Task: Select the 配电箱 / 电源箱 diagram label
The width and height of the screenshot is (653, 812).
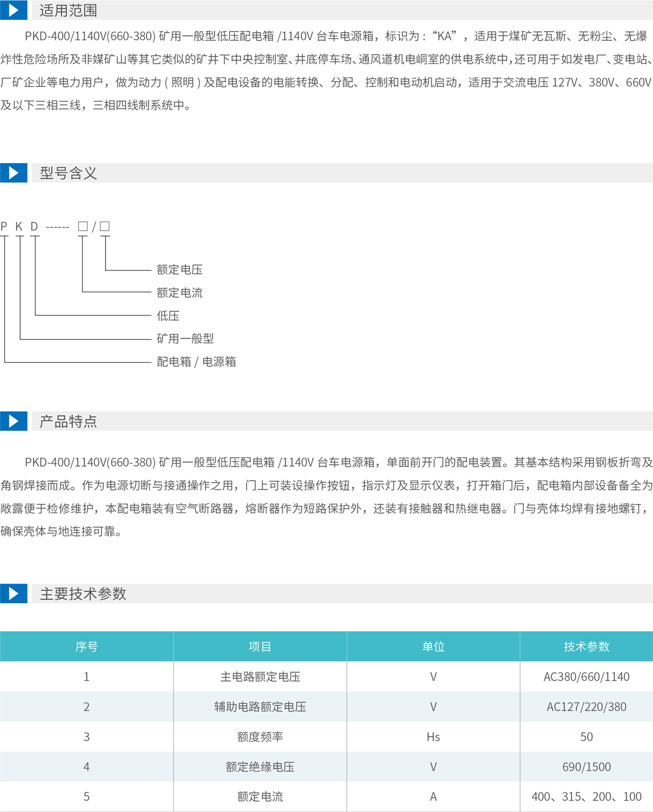Action: [196, 362]
